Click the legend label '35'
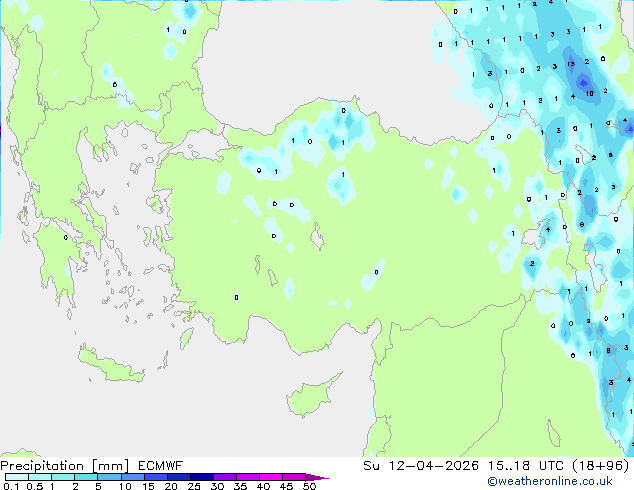This screenshot has height=490, width=634. pyautogui.click(x=240, y=486)
